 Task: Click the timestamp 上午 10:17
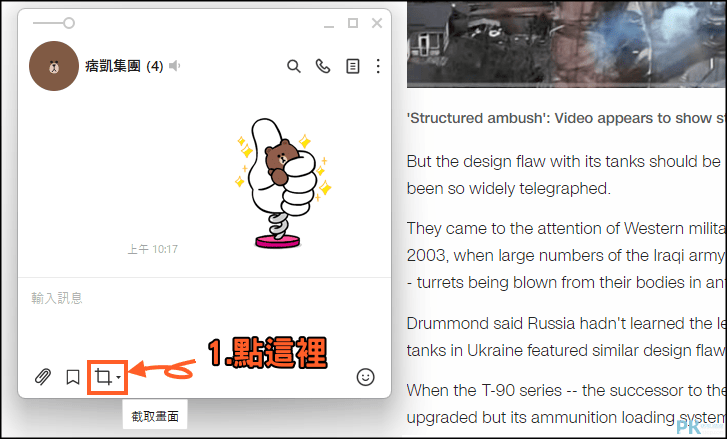click(153, 249)
